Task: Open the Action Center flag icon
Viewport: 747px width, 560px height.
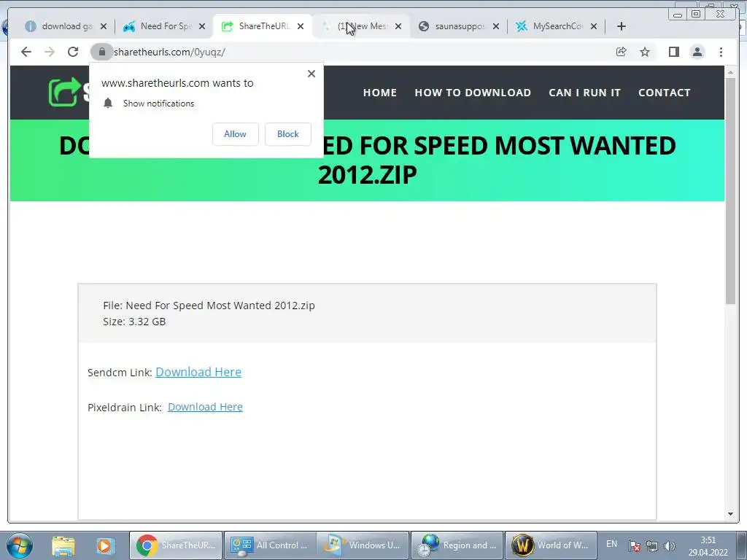Action: click(x=634, y=546)
